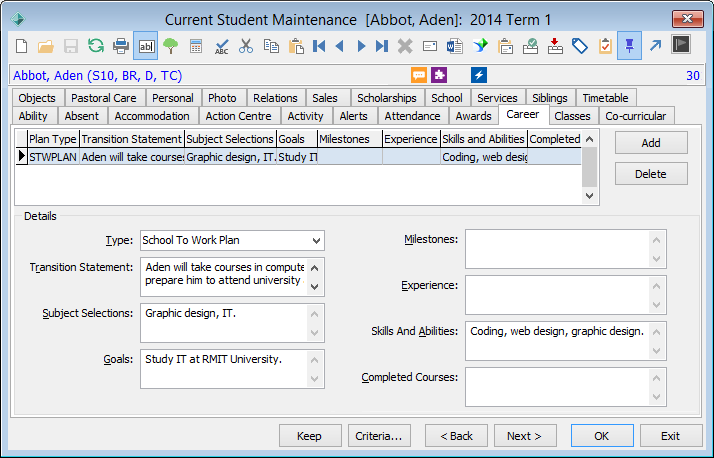Click career plan list scroll up arrow
This screenshot has width=714, height=458.
tap(589, 139)
